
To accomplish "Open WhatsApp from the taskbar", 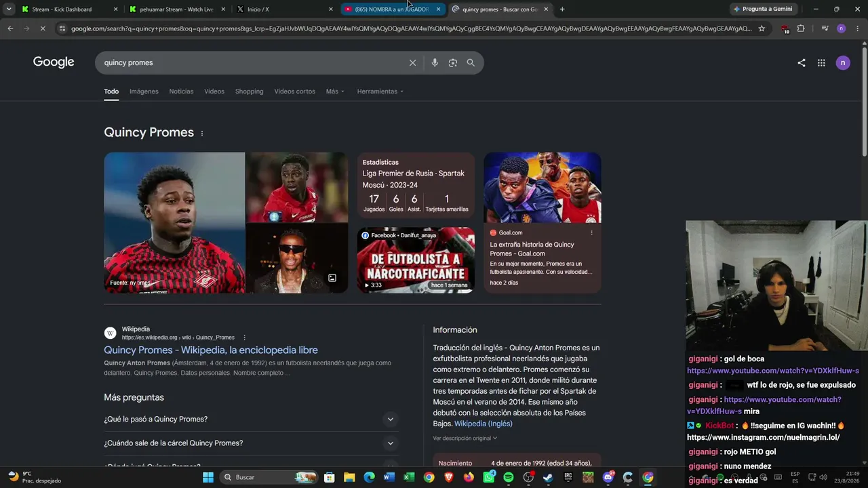I will pos(489,477).
